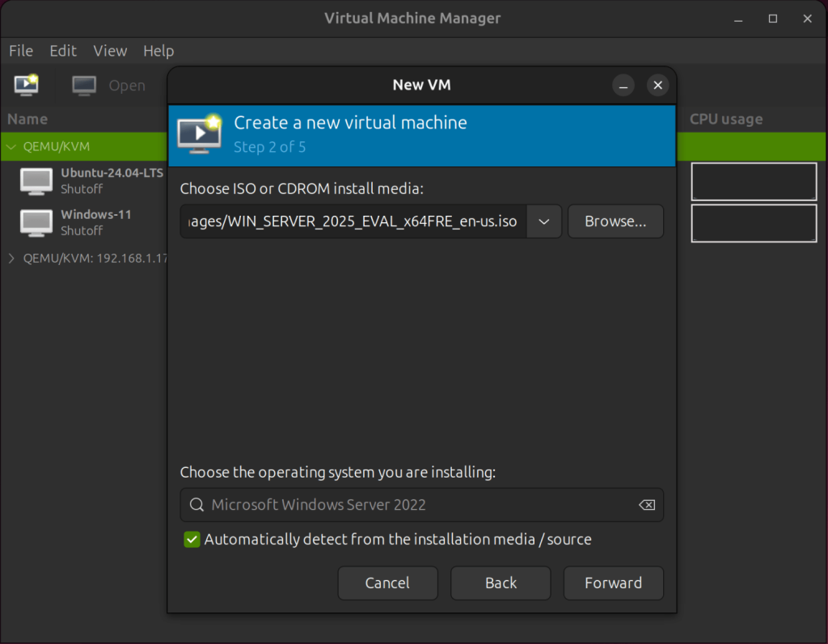Open the View menu
Viewport: 828px width, 644px height.
pos(110,50)
